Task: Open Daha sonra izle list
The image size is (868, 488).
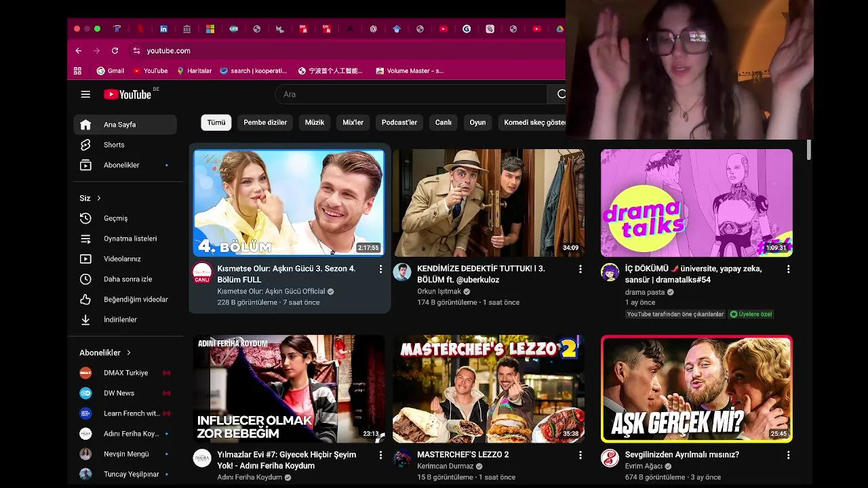Action: click(x=125, y=279)
